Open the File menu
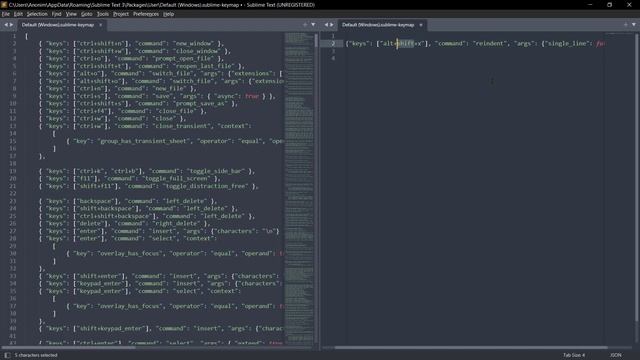 pos(6,14)
